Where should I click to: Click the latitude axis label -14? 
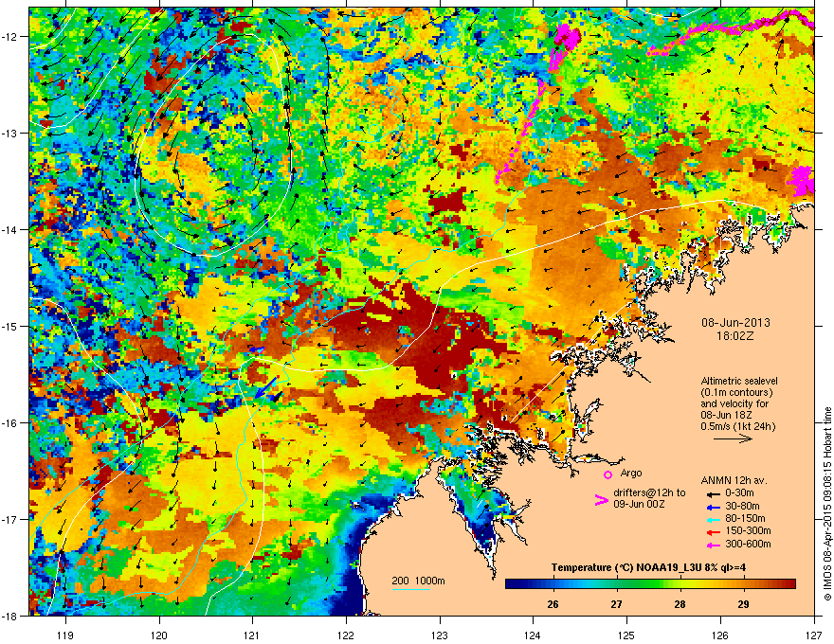click(x=9, y=229)
